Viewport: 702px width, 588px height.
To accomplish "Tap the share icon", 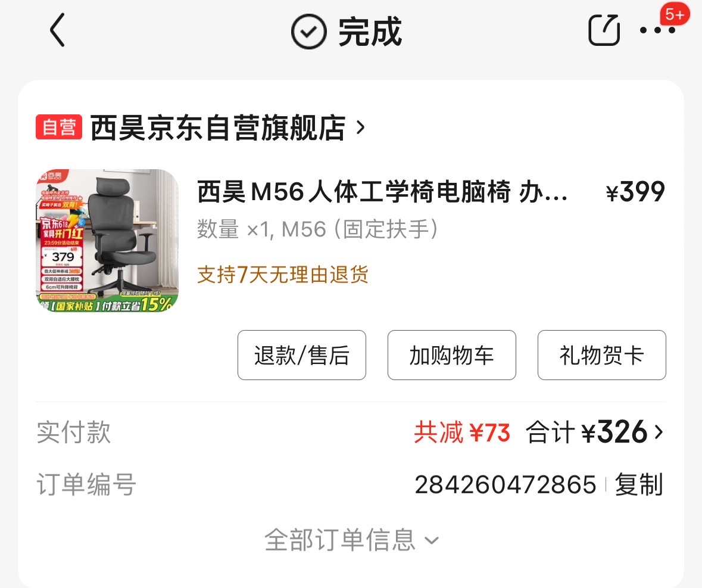I will pyautogui.click(x=604, y=30).
